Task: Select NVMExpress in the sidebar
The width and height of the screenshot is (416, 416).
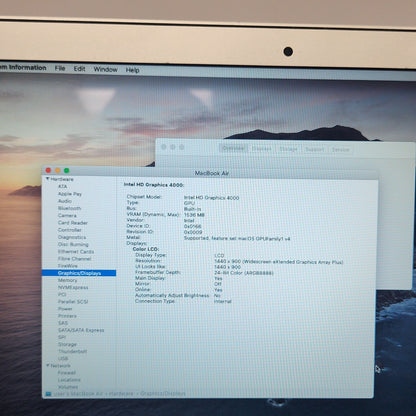Action: [73, 287]
